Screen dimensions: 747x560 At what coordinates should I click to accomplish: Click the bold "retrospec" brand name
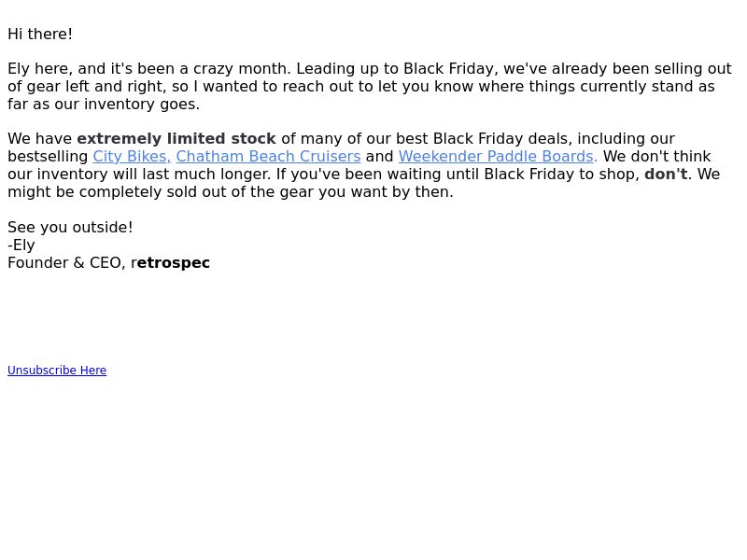click(171, 262)
